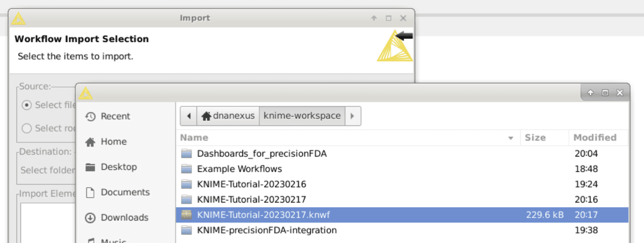Select the Example Workflows folder
Screen dimensions: 644x243
[x=239, y=169]
